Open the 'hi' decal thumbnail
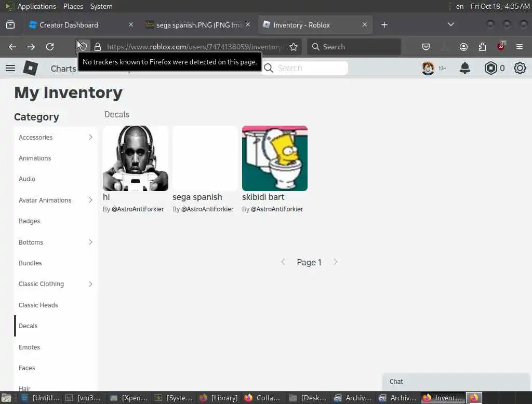 pyautogui.click(x=136, y=158)
